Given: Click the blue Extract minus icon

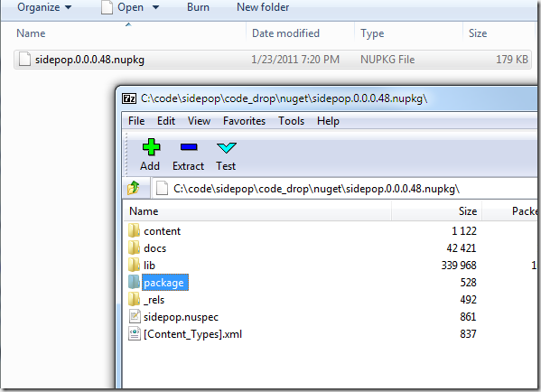Looking at the screenshot, I should point(189,147).
